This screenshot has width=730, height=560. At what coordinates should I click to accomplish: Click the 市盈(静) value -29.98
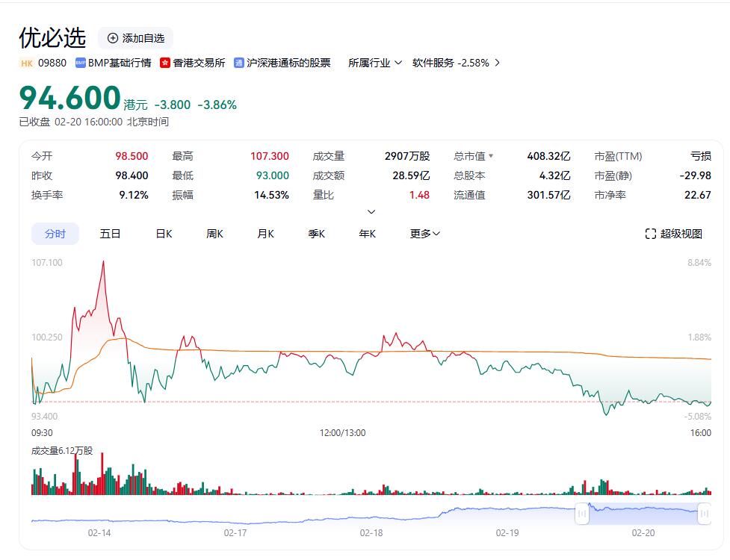pos(695,175)
